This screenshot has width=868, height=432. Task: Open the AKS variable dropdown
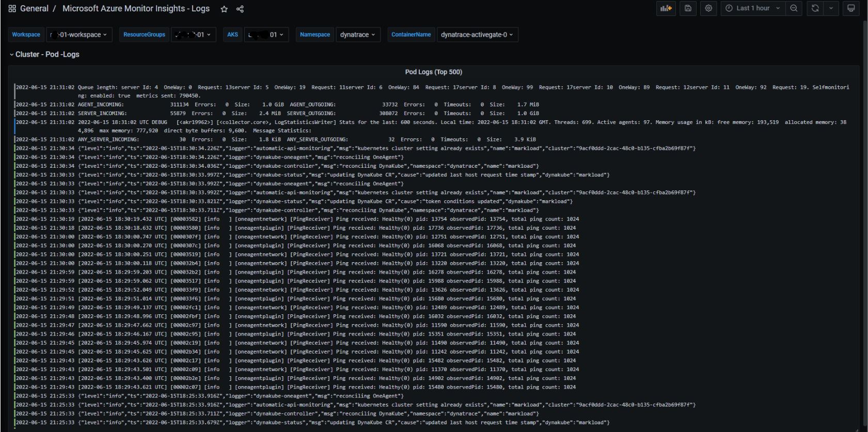click(x=266, y=35)
